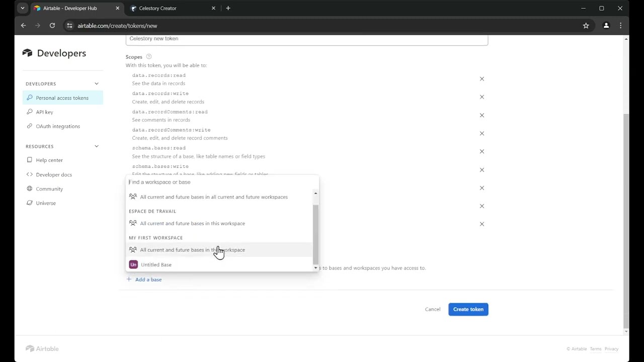
Task: Close the Airtable Developer Hub tab
Action: pyautogui.click(x=118, y=8)
